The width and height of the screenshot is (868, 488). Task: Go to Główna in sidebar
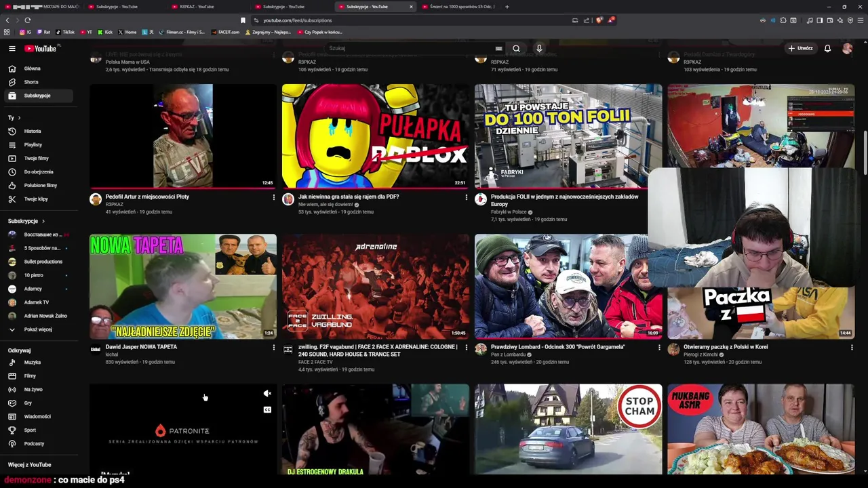tap(37, 68)
